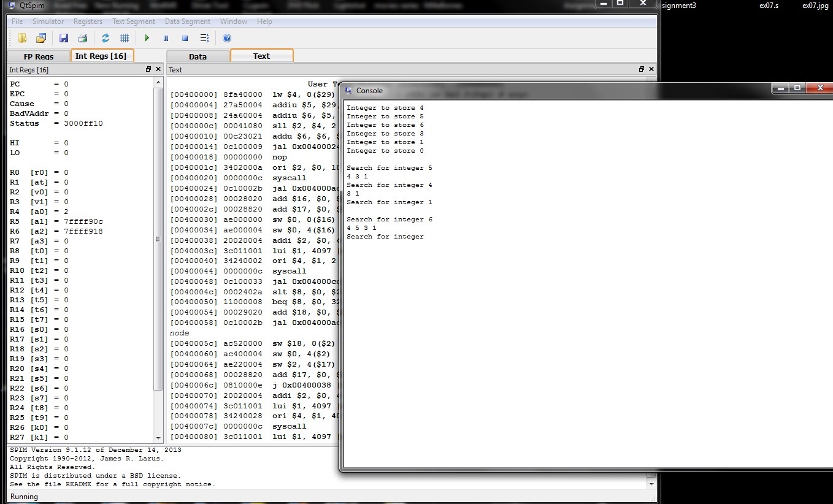Click the Load File toolbar icon
Image resolution: width=833 pixels, height=504 pixels.
tap(22, 38)
